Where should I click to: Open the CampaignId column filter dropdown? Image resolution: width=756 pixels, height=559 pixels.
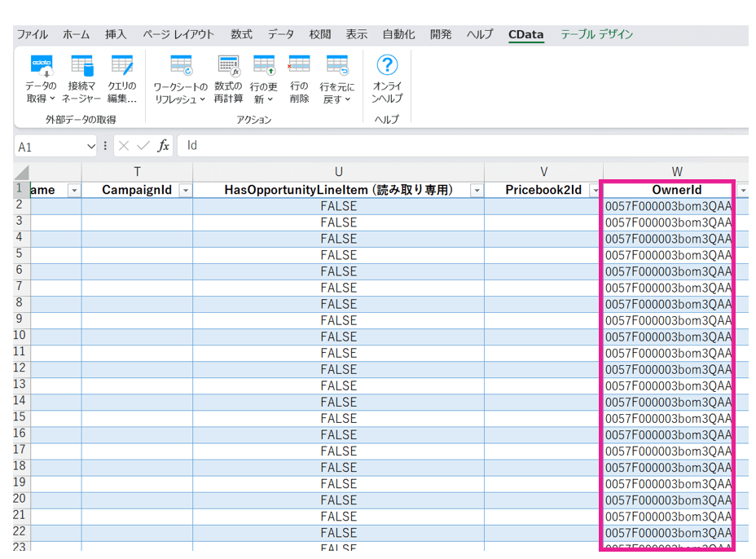coord(185,191)
